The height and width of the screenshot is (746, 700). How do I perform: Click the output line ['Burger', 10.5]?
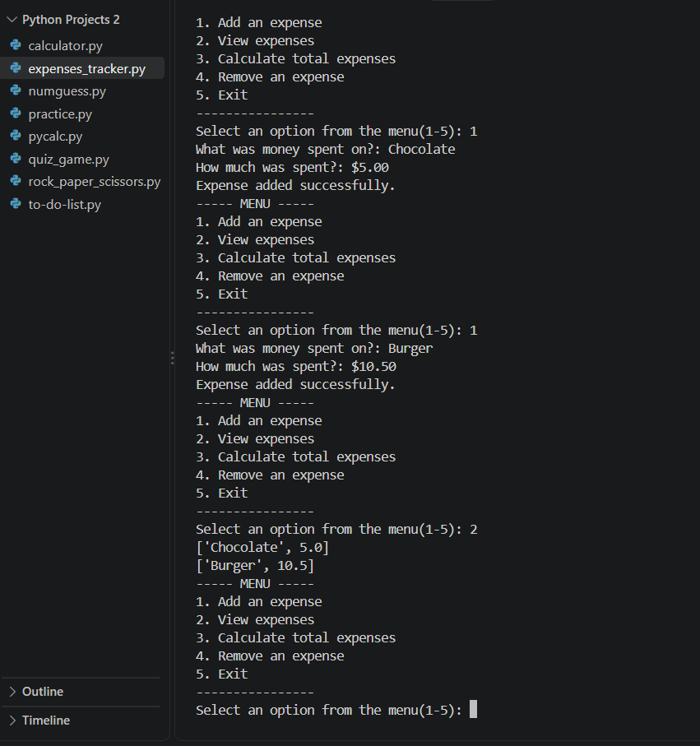pyautogui.click(x=255, y=566)
